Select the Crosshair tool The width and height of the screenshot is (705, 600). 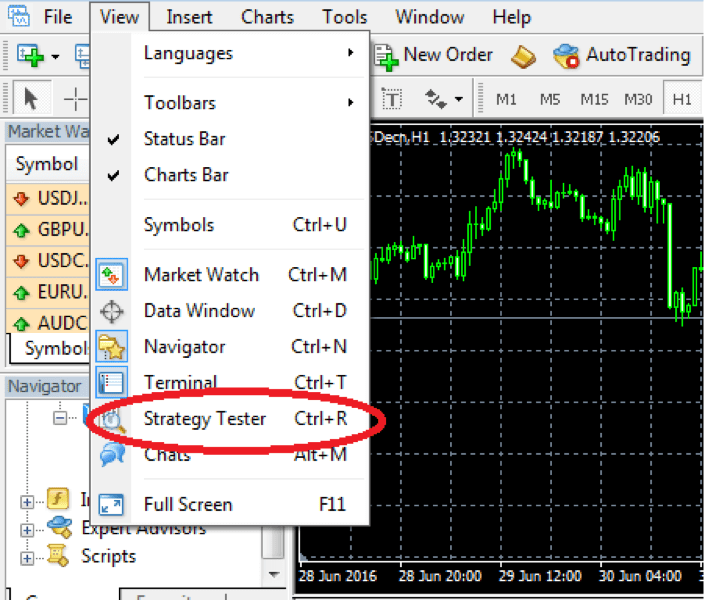(x=75, y=99)
